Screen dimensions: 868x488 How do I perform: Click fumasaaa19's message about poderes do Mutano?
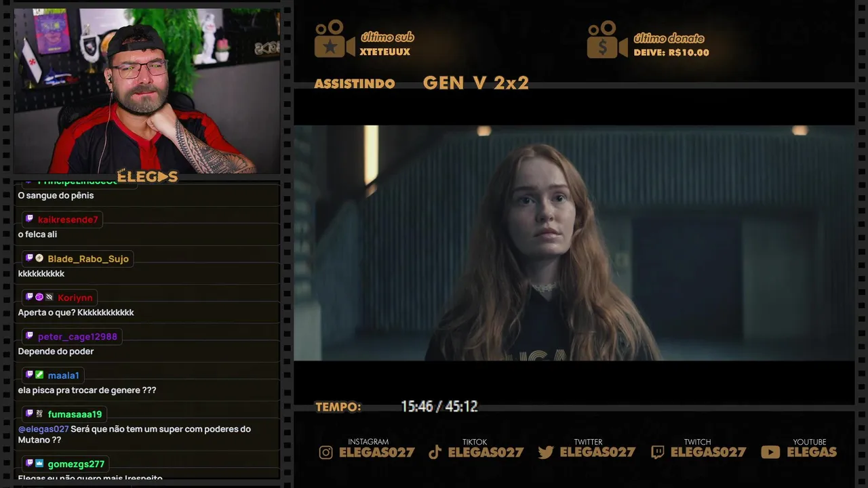134,434
